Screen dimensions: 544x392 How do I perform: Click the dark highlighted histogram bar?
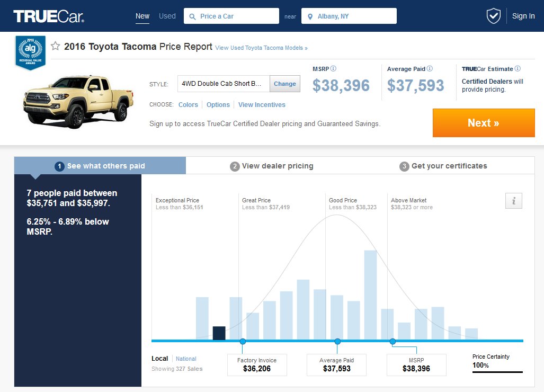pos(219,333)
